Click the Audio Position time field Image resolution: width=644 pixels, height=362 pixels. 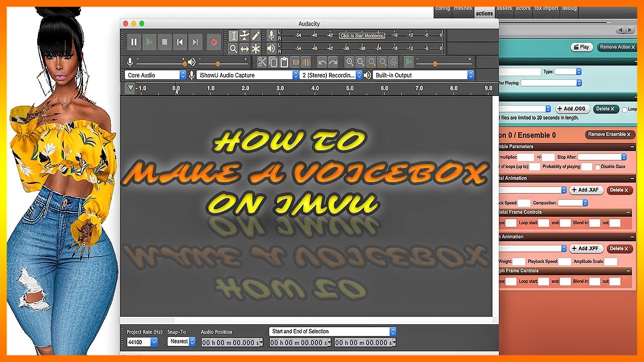[x=232, y=342]
